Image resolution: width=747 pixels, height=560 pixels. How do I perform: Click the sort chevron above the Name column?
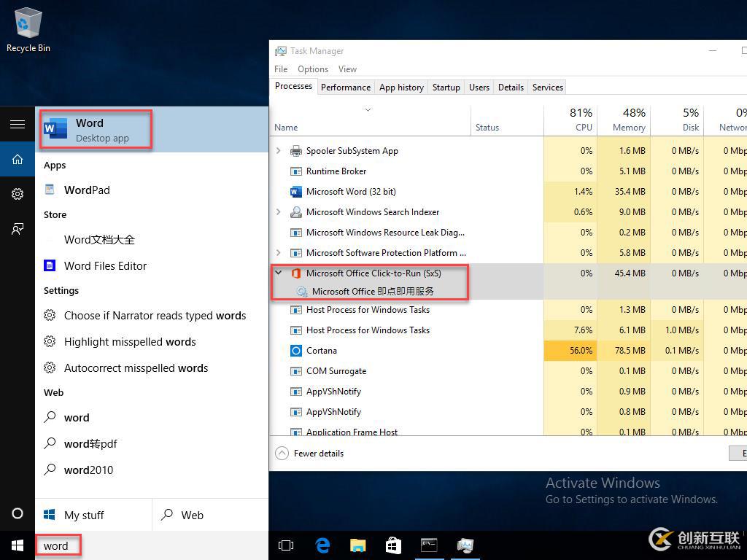pos(368,110)
